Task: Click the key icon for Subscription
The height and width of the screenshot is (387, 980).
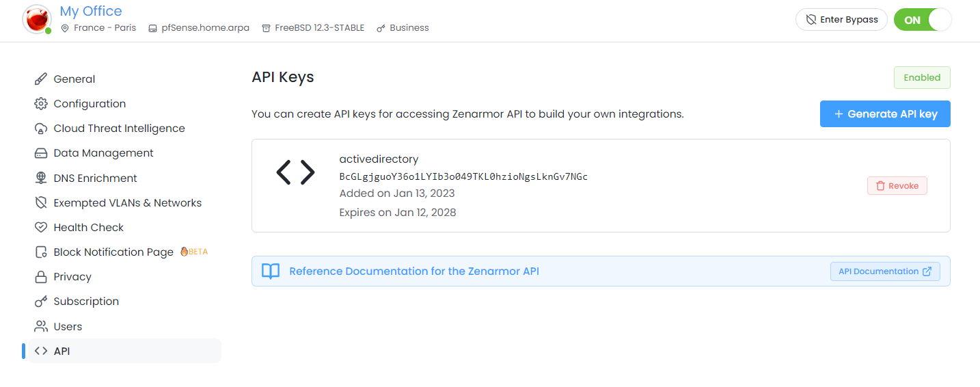Action: click(41, 302)
